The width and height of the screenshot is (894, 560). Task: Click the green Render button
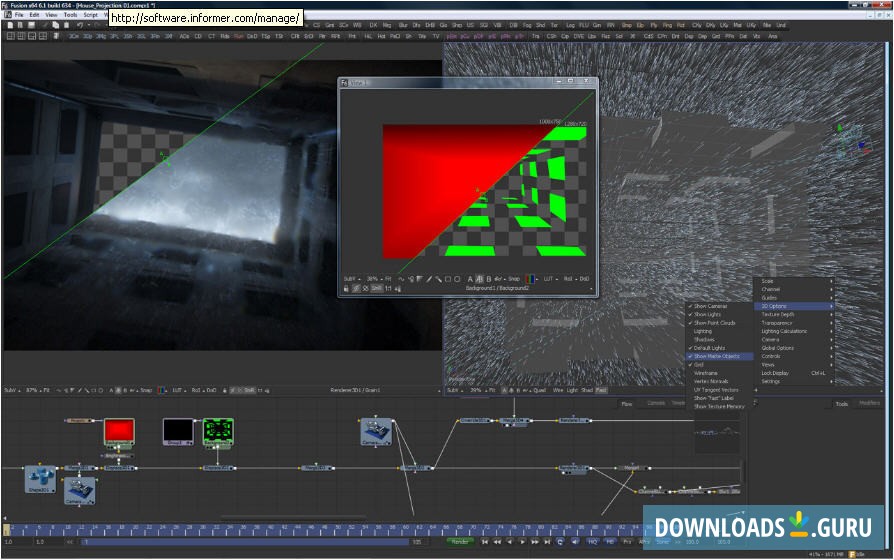click(459, 541)
